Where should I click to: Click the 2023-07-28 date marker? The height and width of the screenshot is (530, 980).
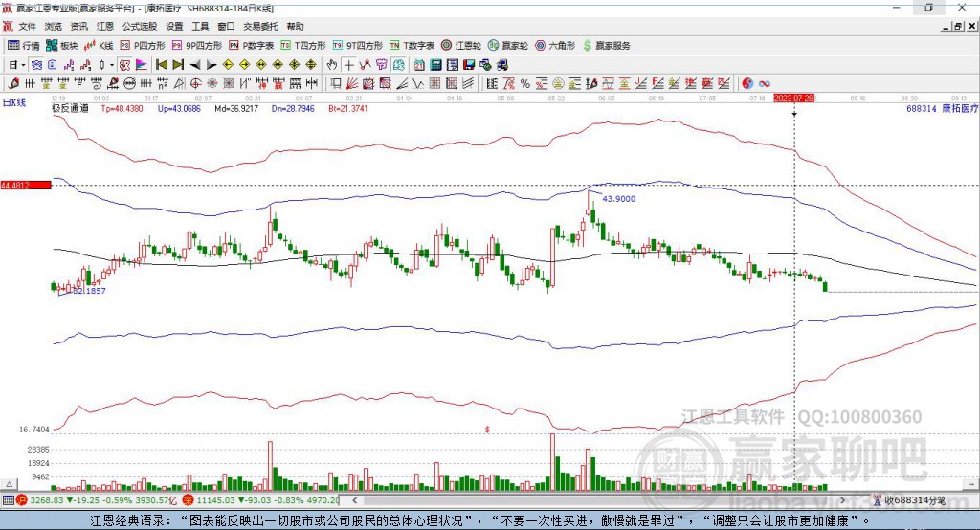pyautogui.click(x=793, y=99)
